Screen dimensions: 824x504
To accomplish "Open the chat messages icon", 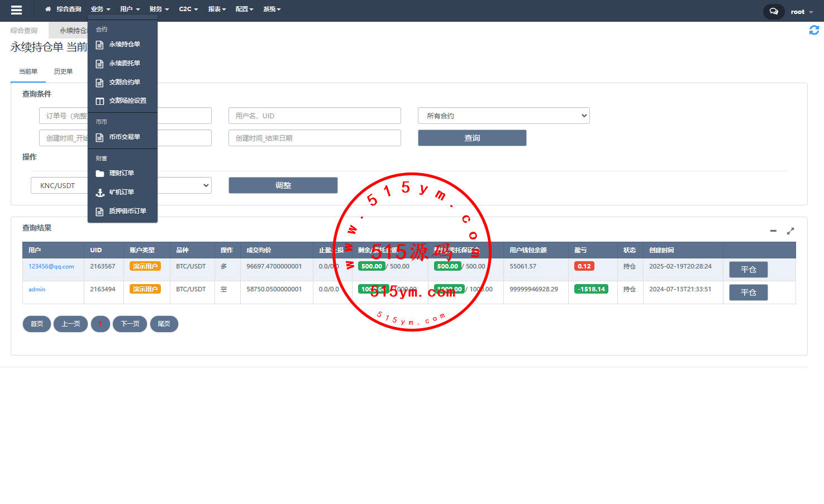I will [773, 11].
